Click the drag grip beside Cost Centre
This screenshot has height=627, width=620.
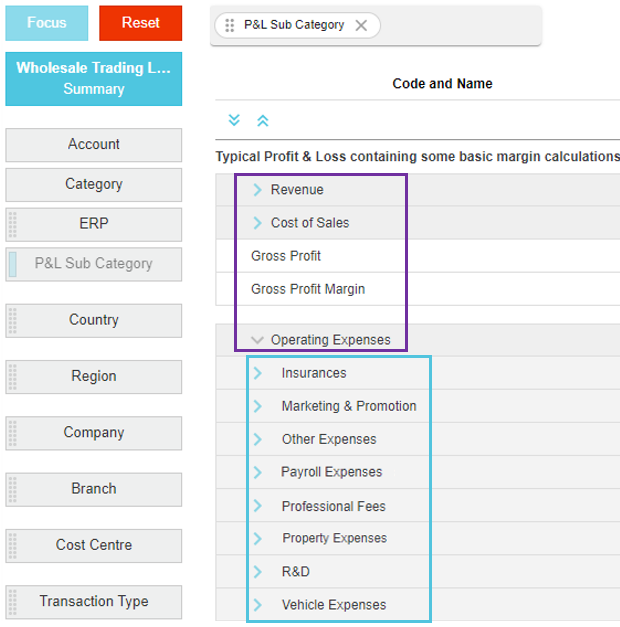coord(13,545)
